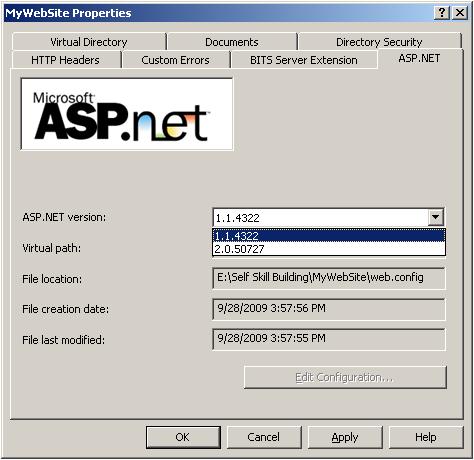Select the HTTP Headers tab

(x=66, y=60)
